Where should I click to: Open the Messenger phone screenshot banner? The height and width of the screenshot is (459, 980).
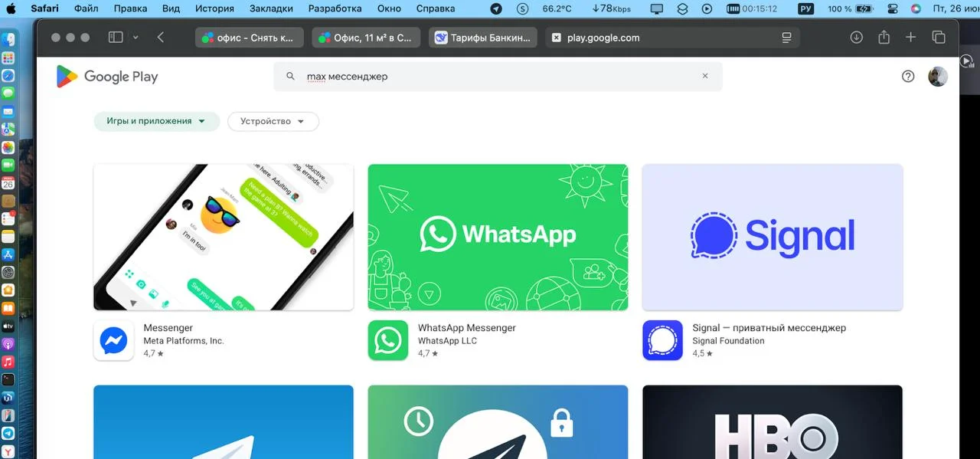(224, 237)
